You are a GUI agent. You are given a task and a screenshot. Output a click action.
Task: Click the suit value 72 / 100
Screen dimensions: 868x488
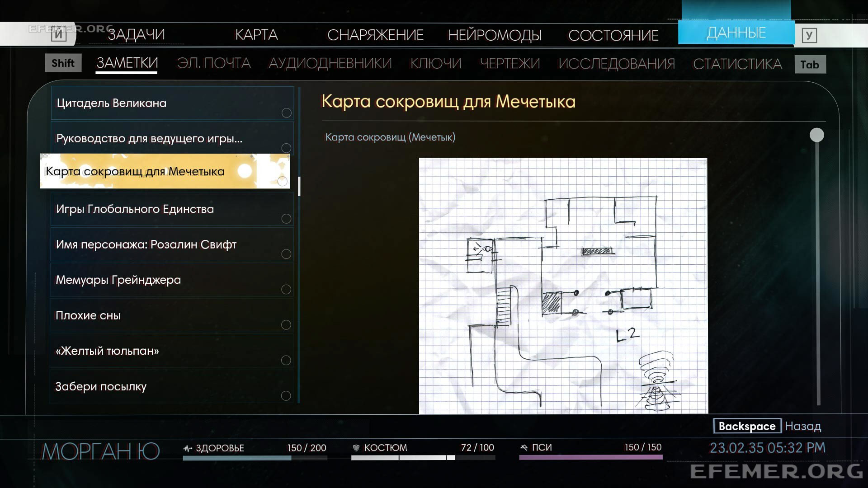(477, 447)
